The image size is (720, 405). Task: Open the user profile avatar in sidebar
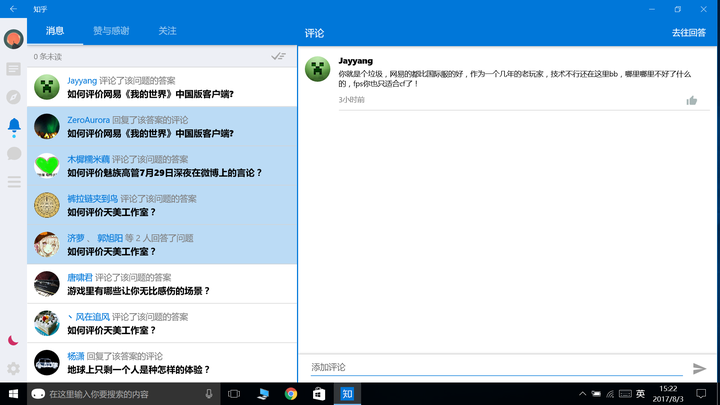(x=14, y=39)
